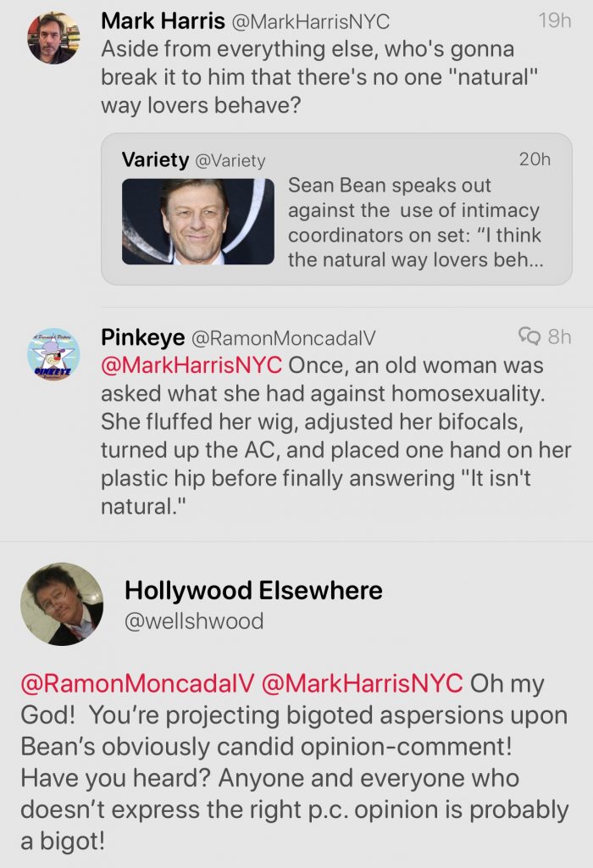Viewport: 593px width, 868px height.
Task: Tap Mark Harris's profile avatar
Action: (x=53, y=38)
